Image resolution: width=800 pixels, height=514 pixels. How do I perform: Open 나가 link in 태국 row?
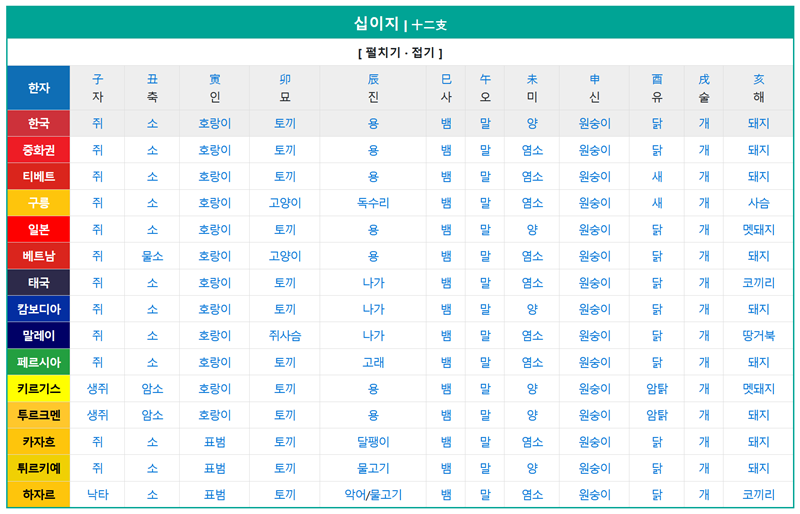(373, 283)
